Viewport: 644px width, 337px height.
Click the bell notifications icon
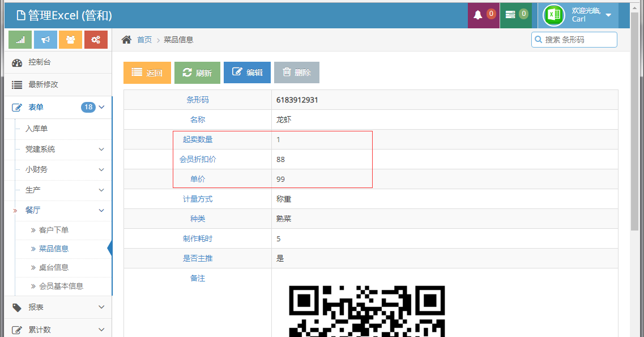coord(477,15)
